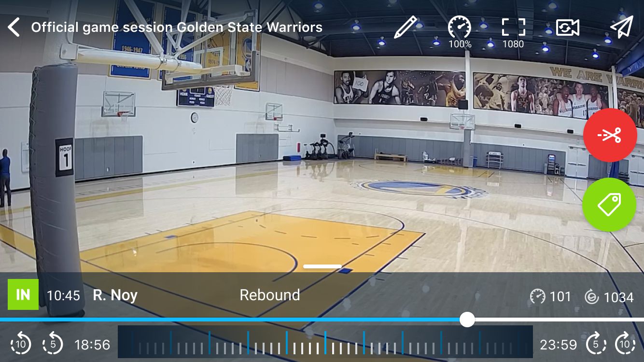Viewport: 644px width, 362px height.
Task: Skip forward 10 seconds
Action: tap(626, 344)
